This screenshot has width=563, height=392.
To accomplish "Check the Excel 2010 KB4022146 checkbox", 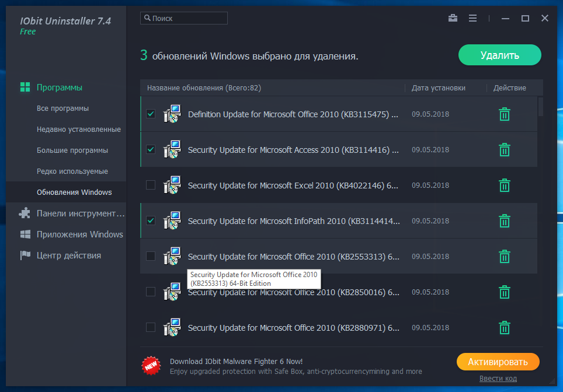I will tap(151, 185).
